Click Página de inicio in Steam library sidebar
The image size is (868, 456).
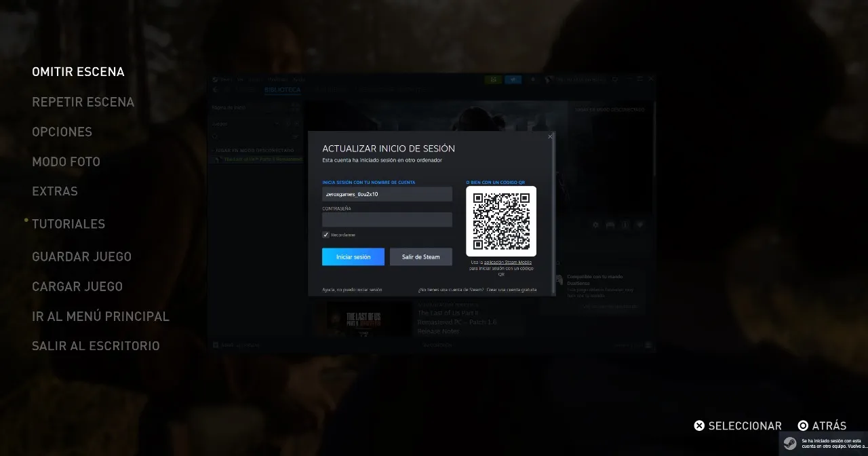click(229, 108)
